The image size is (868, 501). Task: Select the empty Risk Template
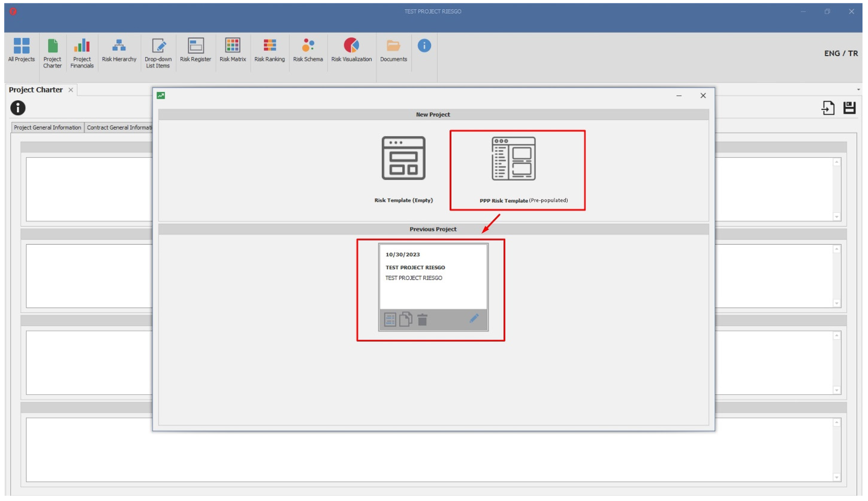point(403,169)
